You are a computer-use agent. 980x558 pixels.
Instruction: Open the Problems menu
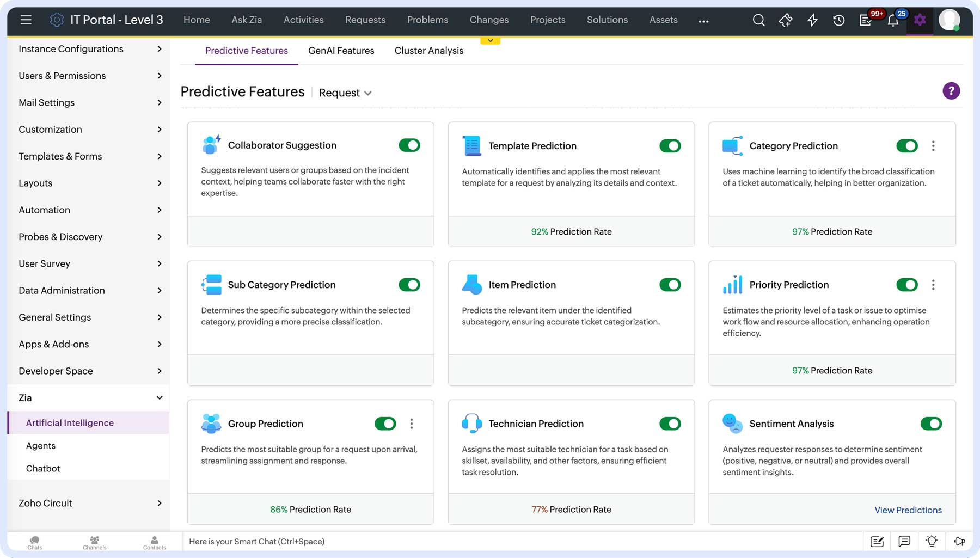click(427, 20)
